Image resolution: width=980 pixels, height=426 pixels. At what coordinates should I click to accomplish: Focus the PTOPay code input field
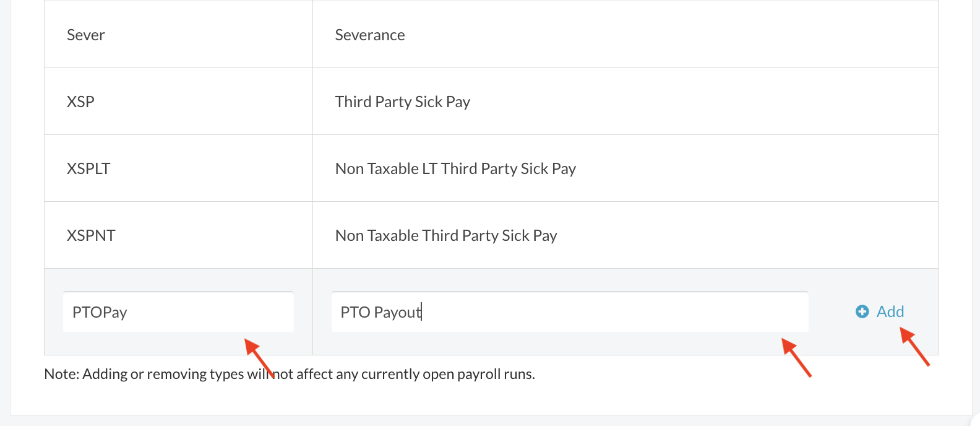point(178,312)
